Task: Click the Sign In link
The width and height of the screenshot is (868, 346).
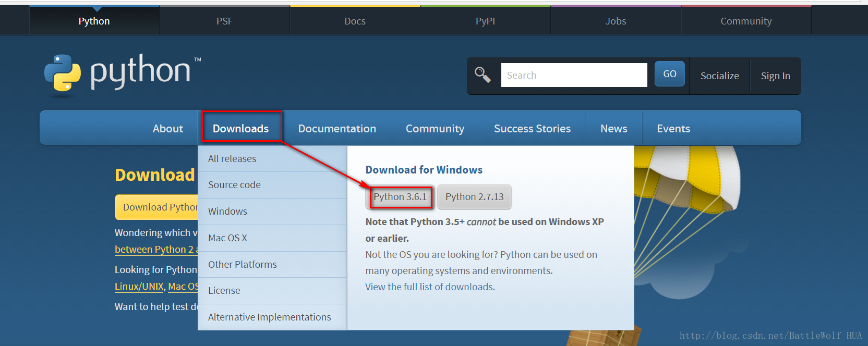Action: tap(776, 76)
